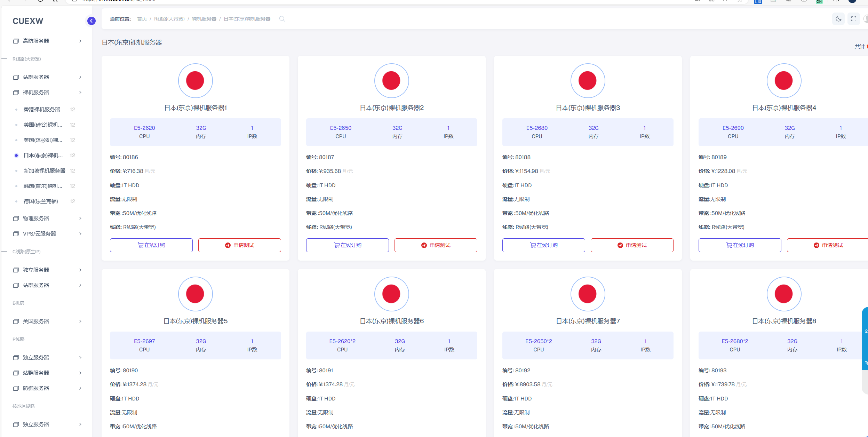The width and height of the screenshot is (868, 437).
Task: Expand the VPS/云服务器 chevron
Action: pyautogui.click(x=80, y=234)
